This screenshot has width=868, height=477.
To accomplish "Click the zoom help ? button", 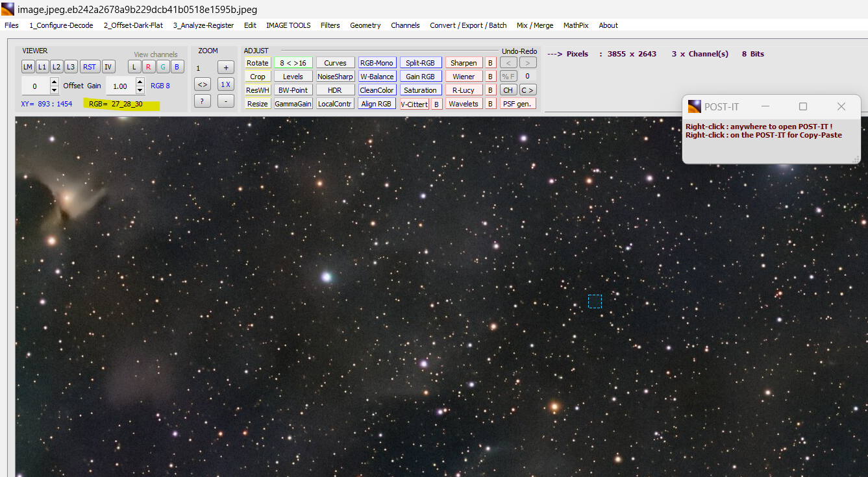I will pyautogui.click(x=203, y=101).
